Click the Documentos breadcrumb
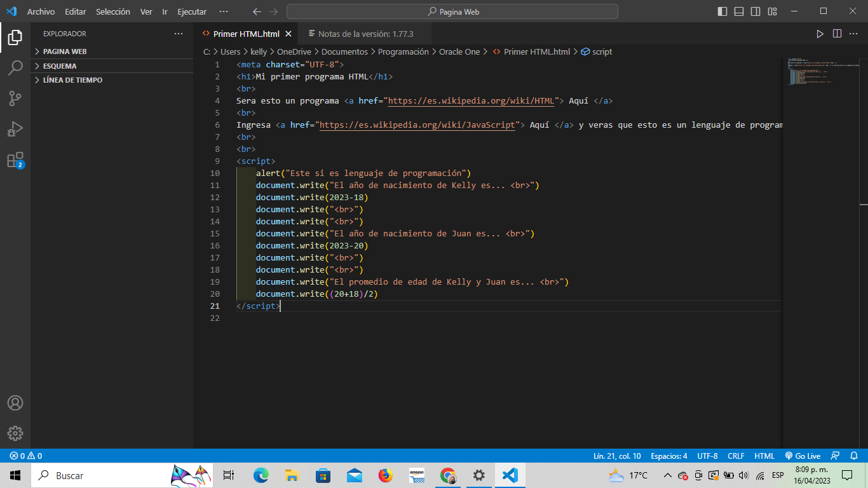This screenshot has width=868, height=488. 344,52
